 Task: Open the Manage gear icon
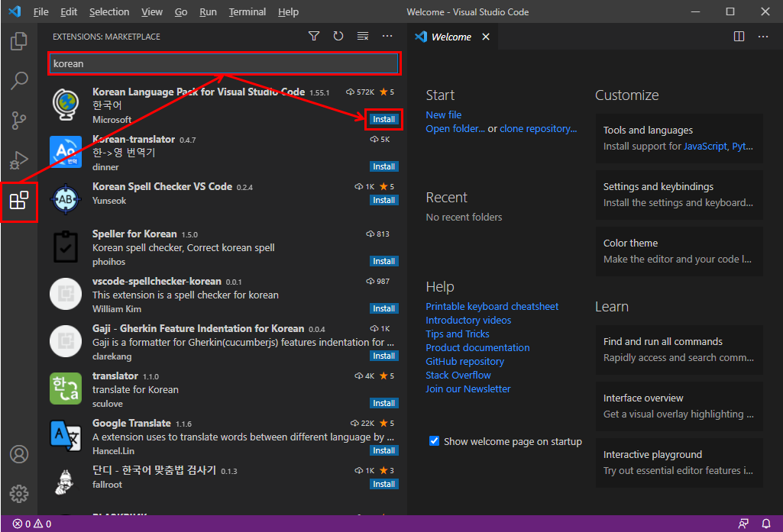click(x=19, y=494)
